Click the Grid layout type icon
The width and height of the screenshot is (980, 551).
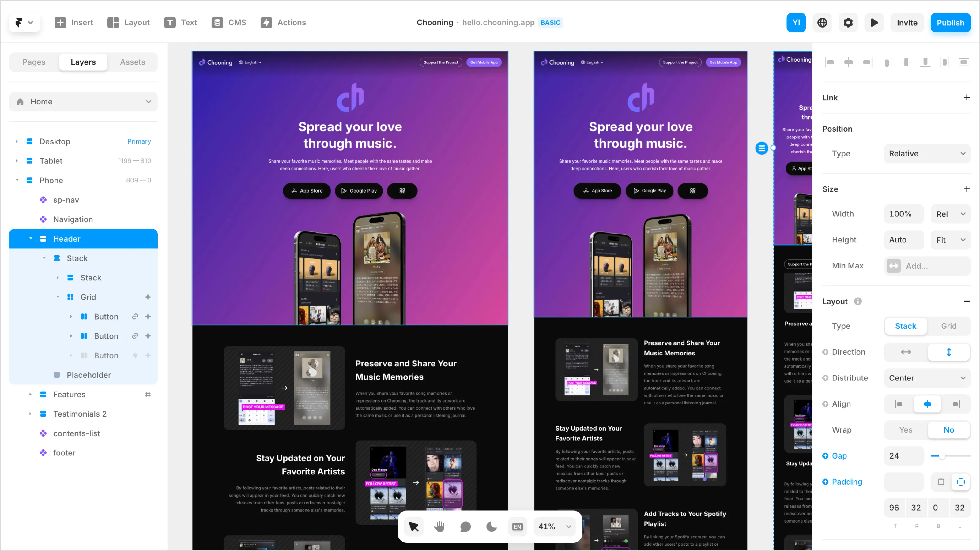click(x=948, y=326)
